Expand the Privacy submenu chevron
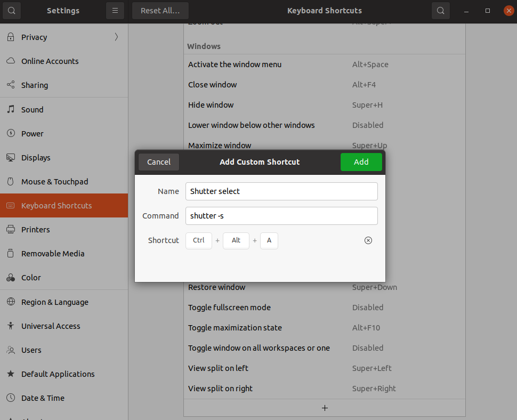This screenshot has height=420, width=517. [x=116, y=37]
